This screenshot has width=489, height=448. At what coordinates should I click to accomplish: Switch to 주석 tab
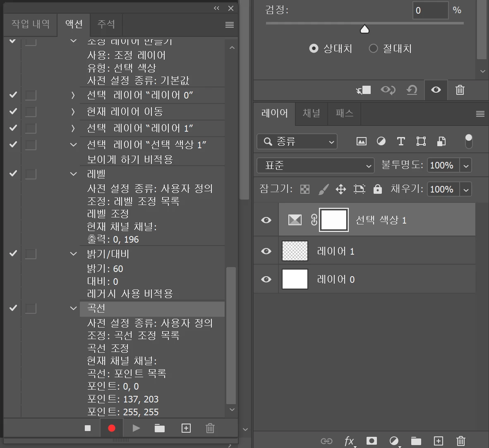click(106, 24)
